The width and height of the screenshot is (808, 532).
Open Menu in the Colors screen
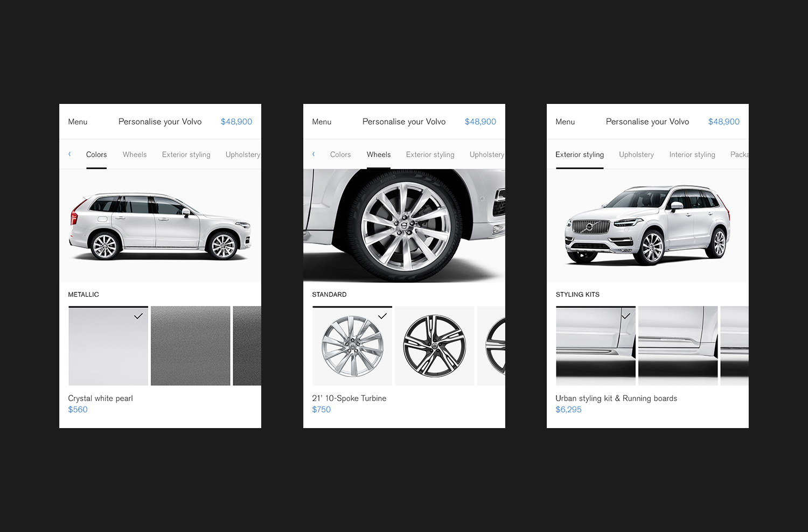tap(78, 122)
